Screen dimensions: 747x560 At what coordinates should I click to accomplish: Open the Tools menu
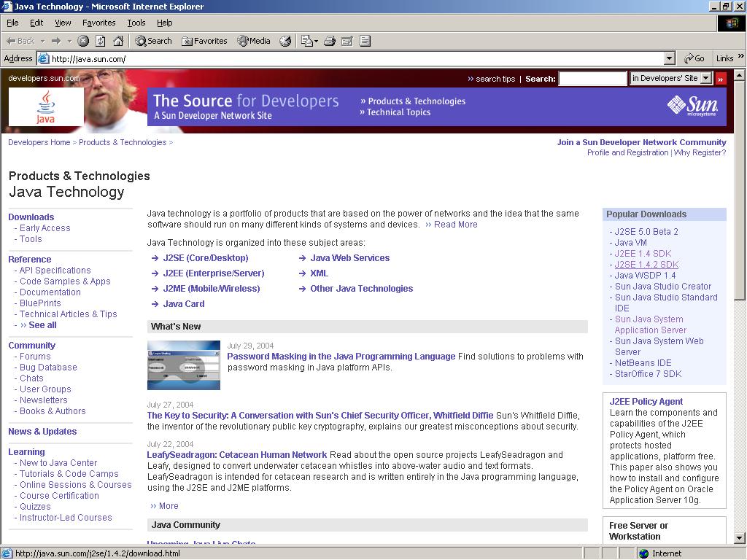[x=136, y=23]
